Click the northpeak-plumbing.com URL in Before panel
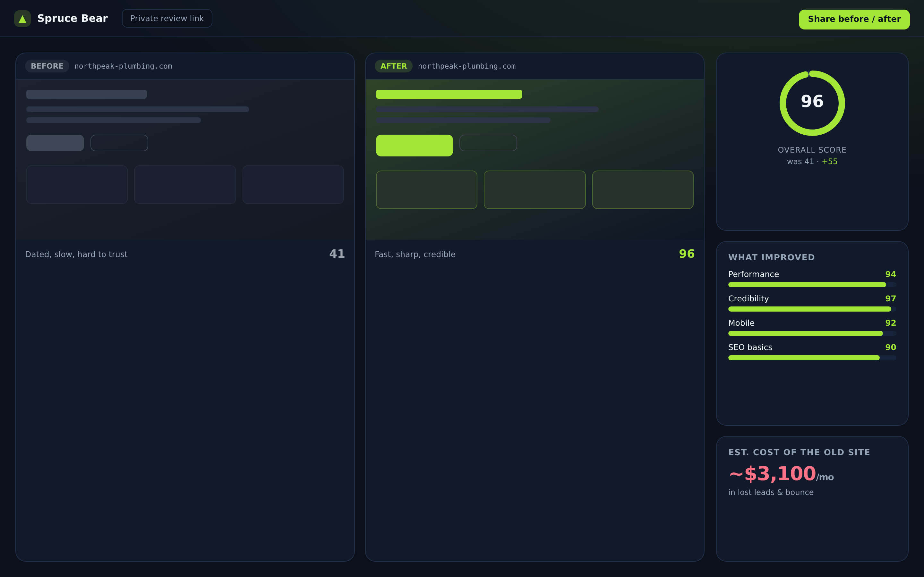 click(x=123, y=66)
